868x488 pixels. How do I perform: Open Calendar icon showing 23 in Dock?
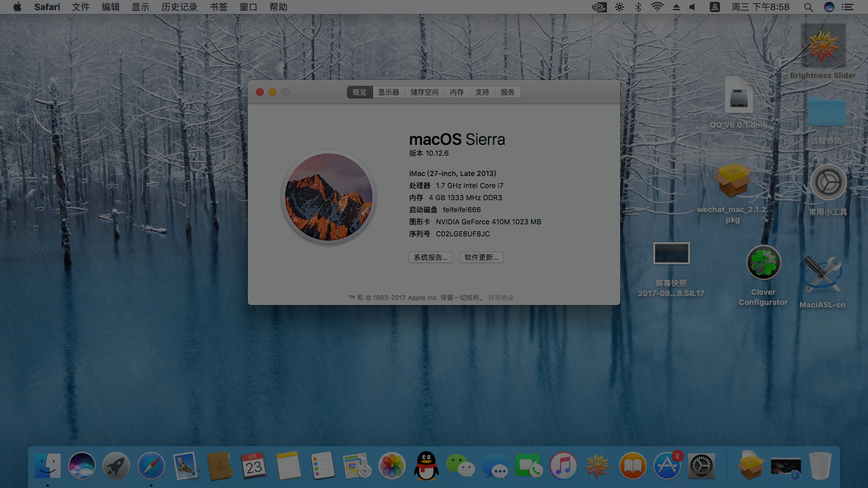point(254,466)
